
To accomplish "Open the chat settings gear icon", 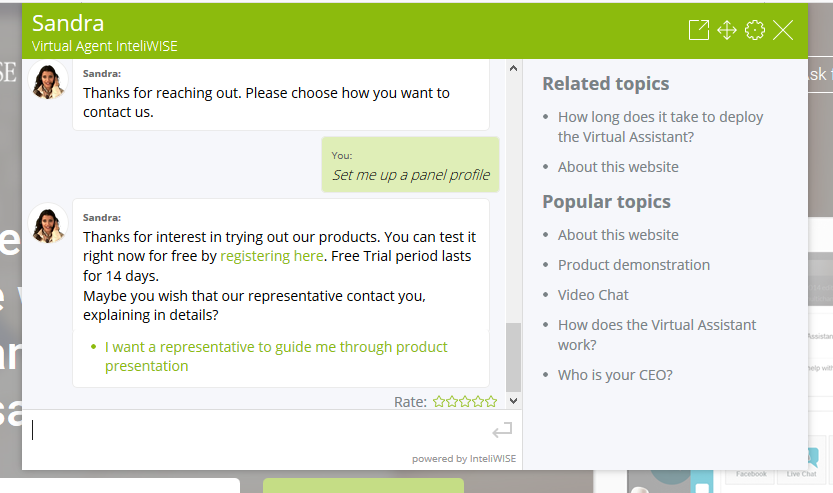I will point(755,30).
